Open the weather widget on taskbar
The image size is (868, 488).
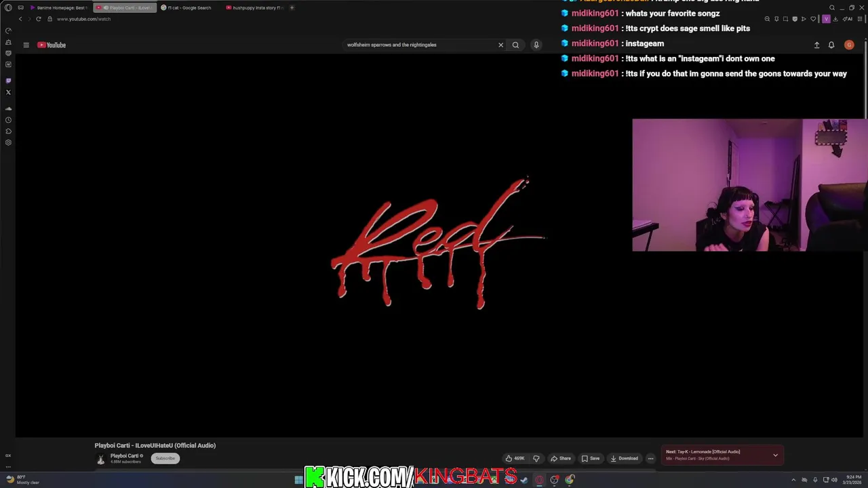coord(22,480)
